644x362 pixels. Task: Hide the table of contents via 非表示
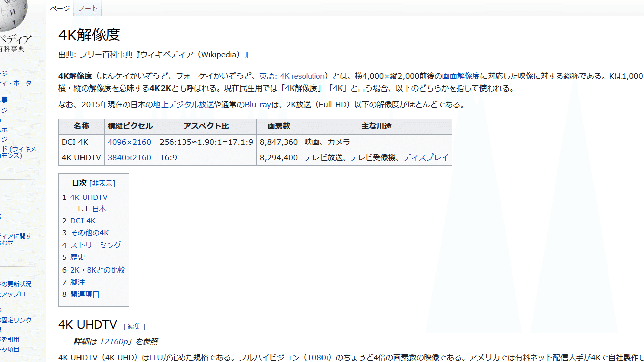pos(102,183)
